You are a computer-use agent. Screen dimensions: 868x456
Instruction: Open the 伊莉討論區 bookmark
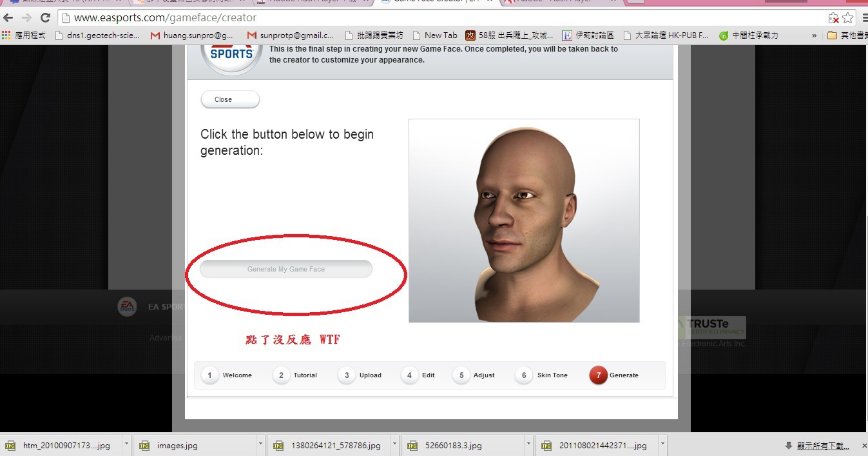point(588,35)
